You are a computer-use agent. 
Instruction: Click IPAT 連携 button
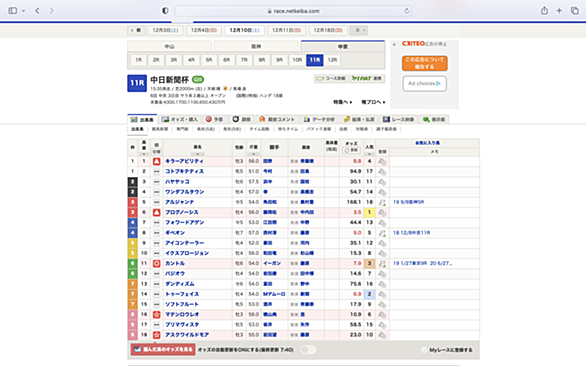(x=367, y=79)
